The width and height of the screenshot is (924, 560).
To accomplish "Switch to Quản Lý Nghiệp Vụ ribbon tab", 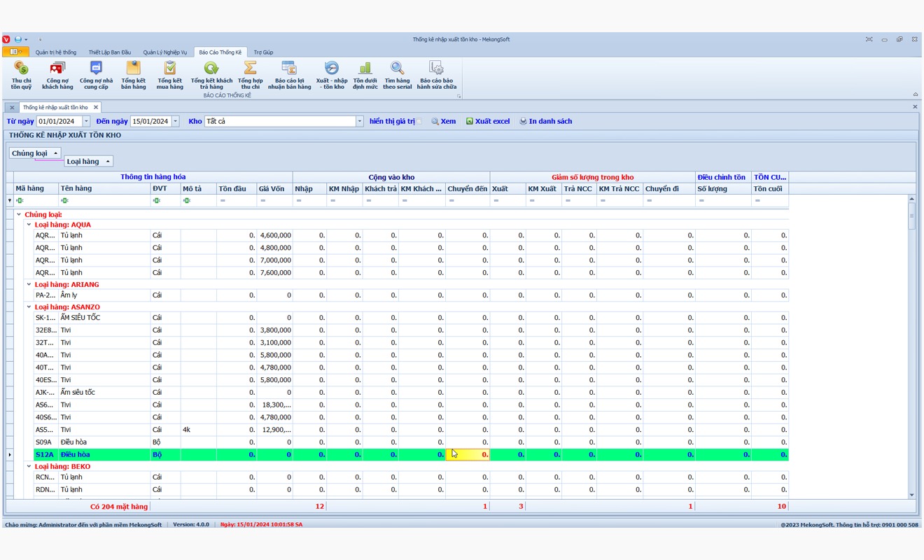I will (x=164, y=52).
